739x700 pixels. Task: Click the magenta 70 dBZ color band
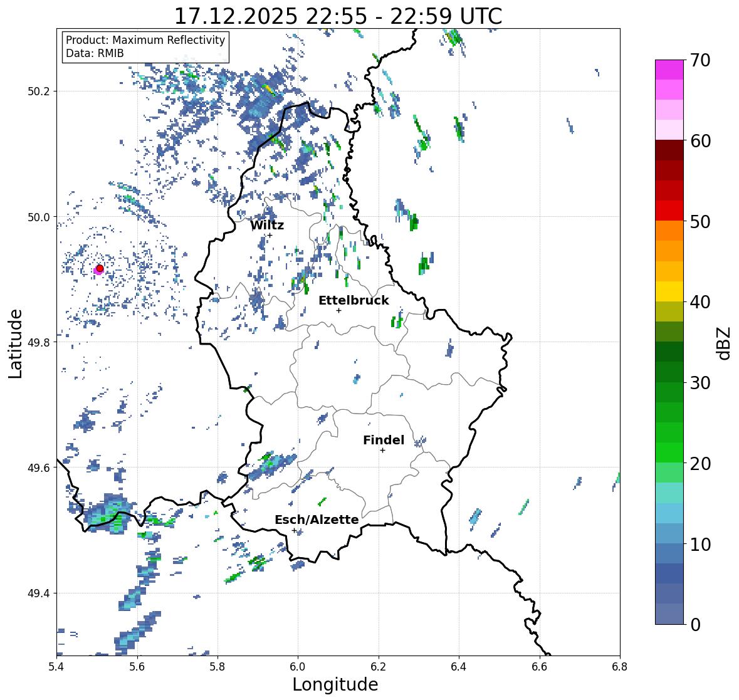click(x=669, y=70)
